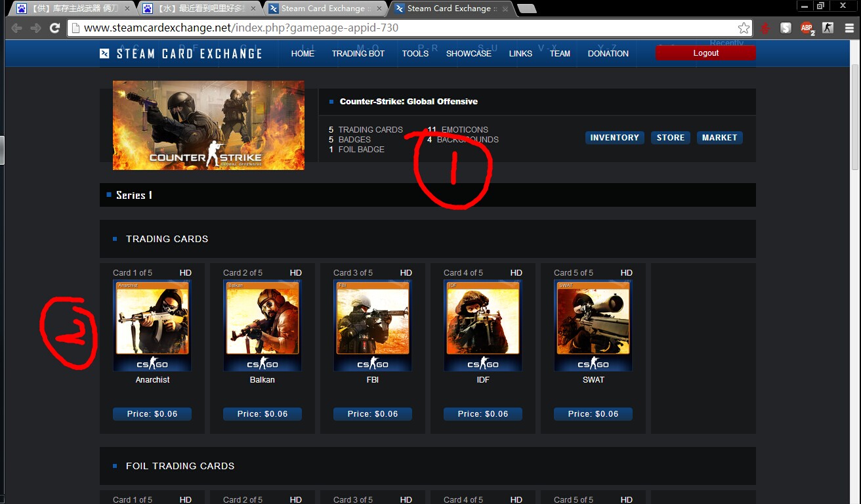
Task: Close the 【供】库存主战武器 tab
Action: [127, 9]
